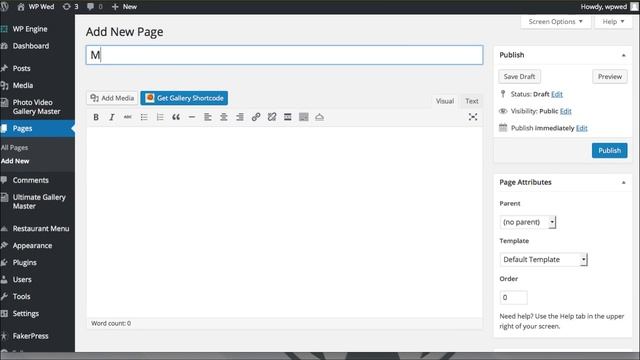Switch to the Visual editor tab
Screen dimensions: 640x360
[444, 101]
